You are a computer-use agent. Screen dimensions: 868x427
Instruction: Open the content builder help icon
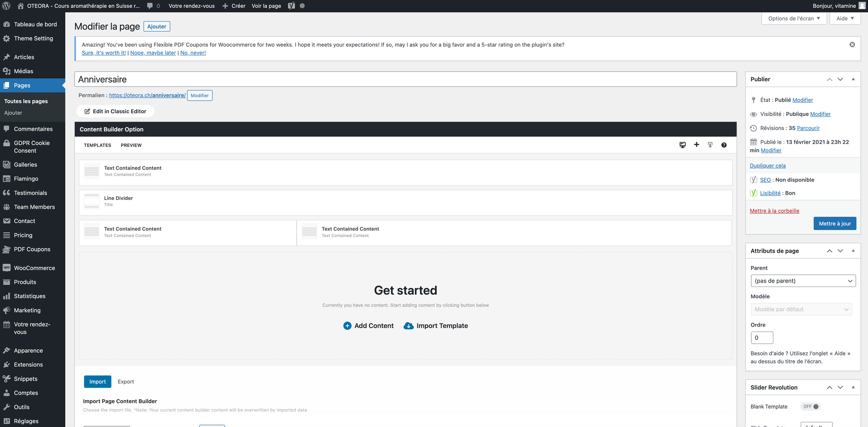pos(724,145)
